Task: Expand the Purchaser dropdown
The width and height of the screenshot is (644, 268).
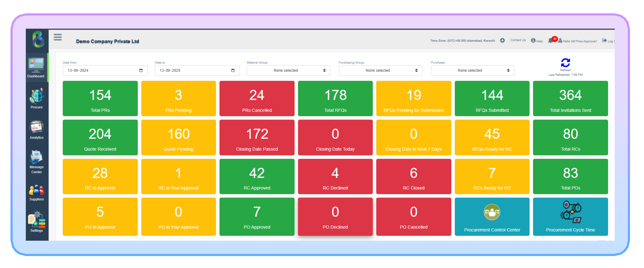Action: [473, 70]
